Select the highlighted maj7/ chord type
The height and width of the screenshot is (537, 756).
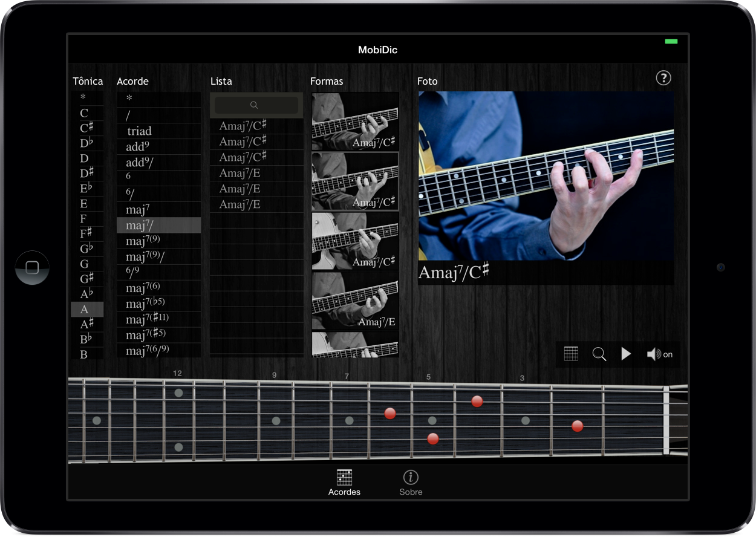[x=158, y=225]
